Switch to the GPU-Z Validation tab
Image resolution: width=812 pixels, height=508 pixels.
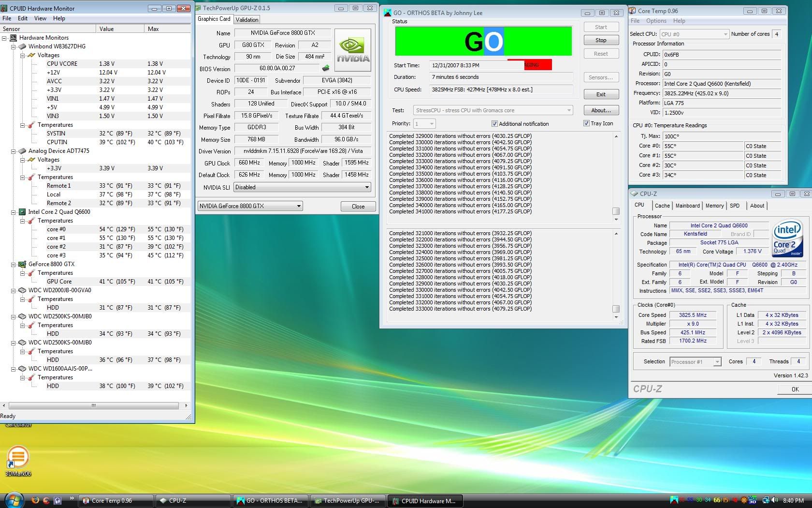[x=247, y=20]
